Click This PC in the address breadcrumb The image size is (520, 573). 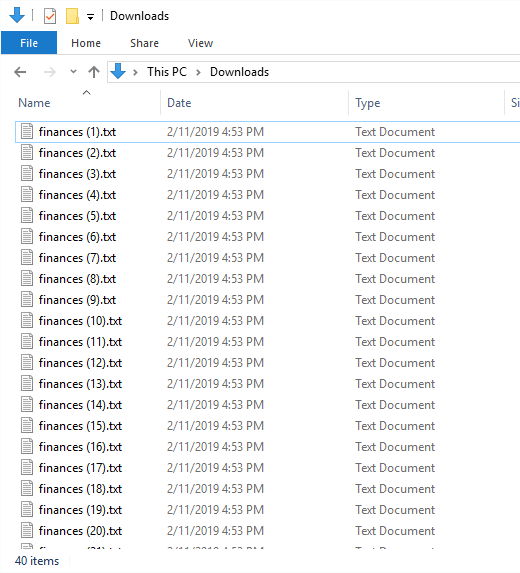[x=167, y=72]
